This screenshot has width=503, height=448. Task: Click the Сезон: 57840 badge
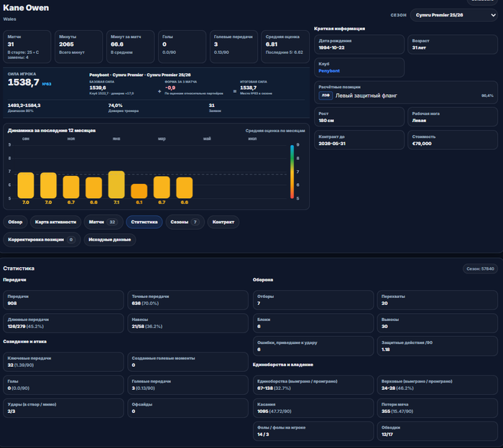[480, 269]
